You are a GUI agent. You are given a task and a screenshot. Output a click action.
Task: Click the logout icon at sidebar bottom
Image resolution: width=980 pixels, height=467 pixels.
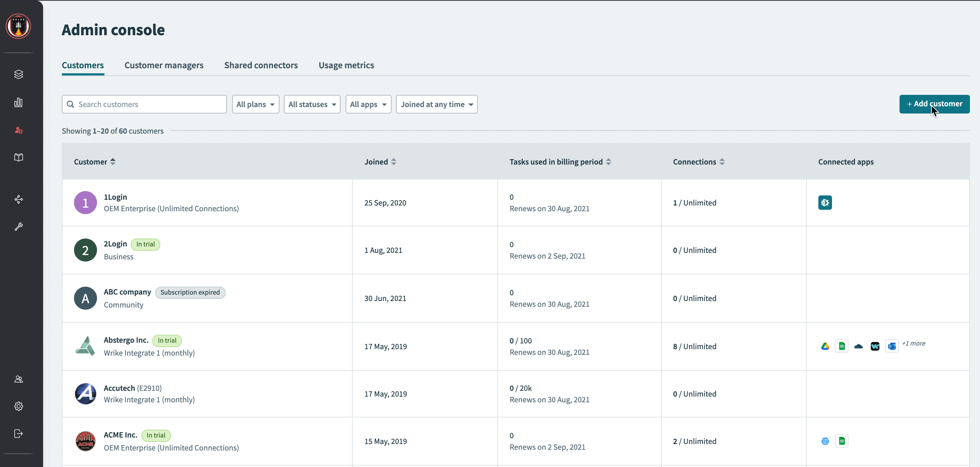(18, 434)
